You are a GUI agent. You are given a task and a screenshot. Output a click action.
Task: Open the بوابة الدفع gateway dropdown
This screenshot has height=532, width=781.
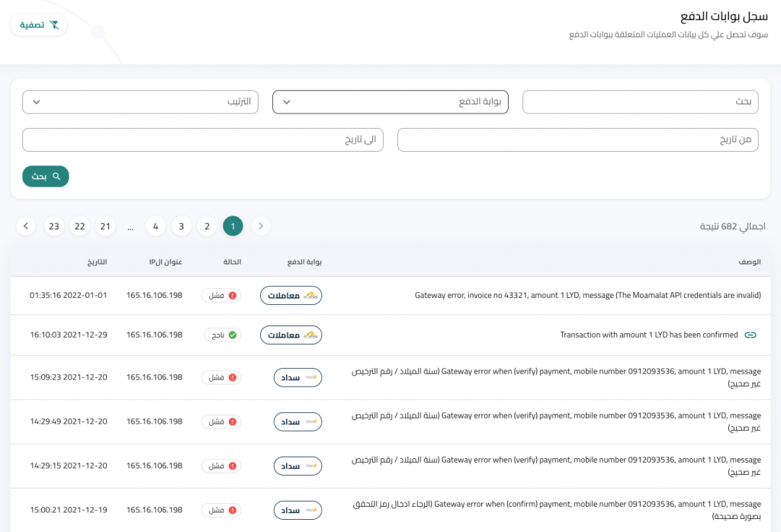pyautogui.click(x=390, y=102)
